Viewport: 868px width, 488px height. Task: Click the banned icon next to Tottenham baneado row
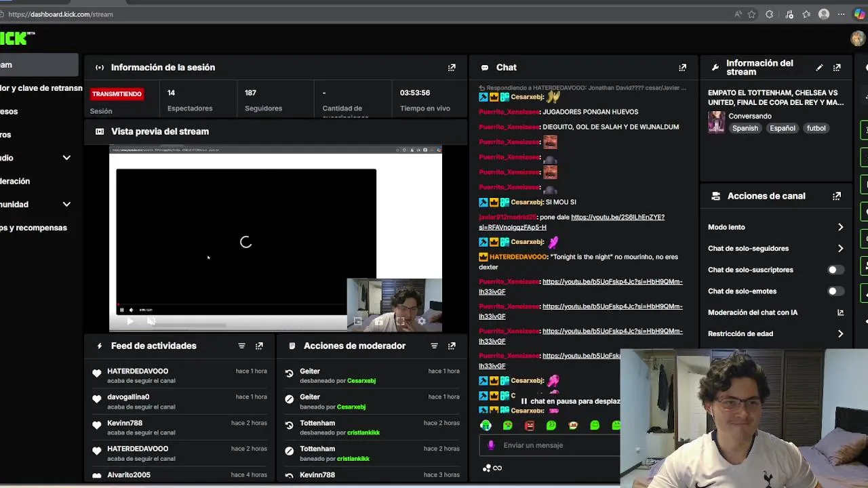(x=290, y=452)
